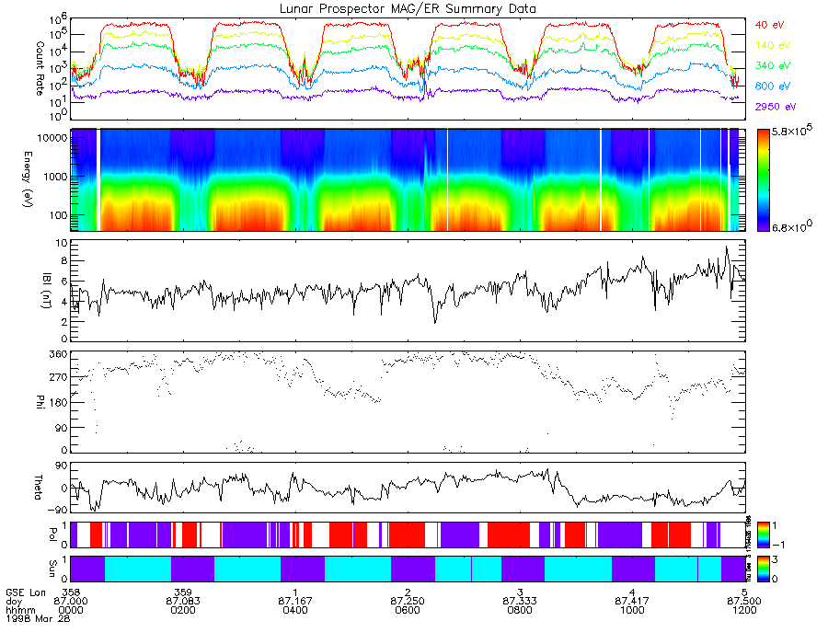
Task: Click the "180" tick on the Phi axis
Action: pyautogui.click(x=59, y=402)
